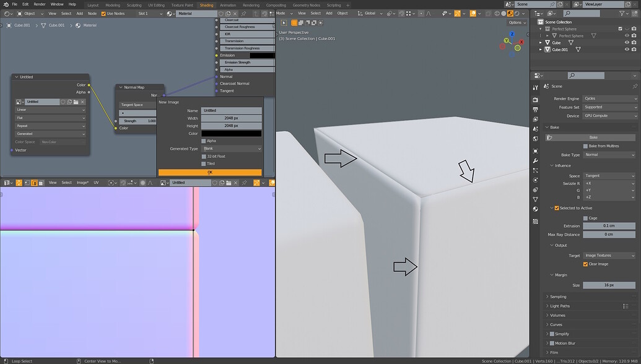Open the Render properties tab icon
Viewport: 641px width, 364px height.
(x=536, y=100)
